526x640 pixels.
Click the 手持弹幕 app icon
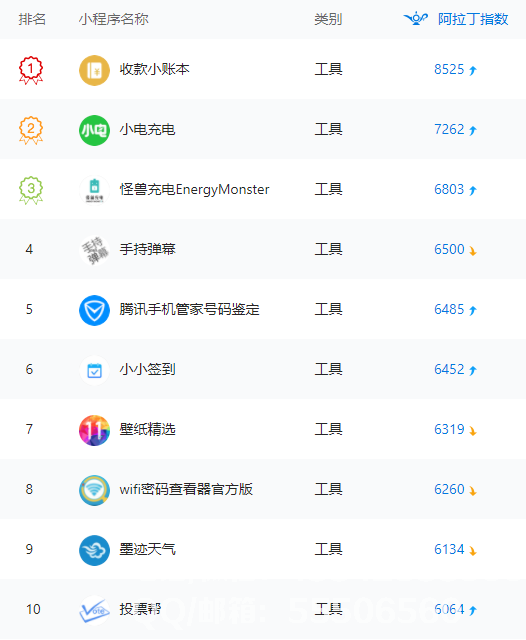[x=94, y=250]
